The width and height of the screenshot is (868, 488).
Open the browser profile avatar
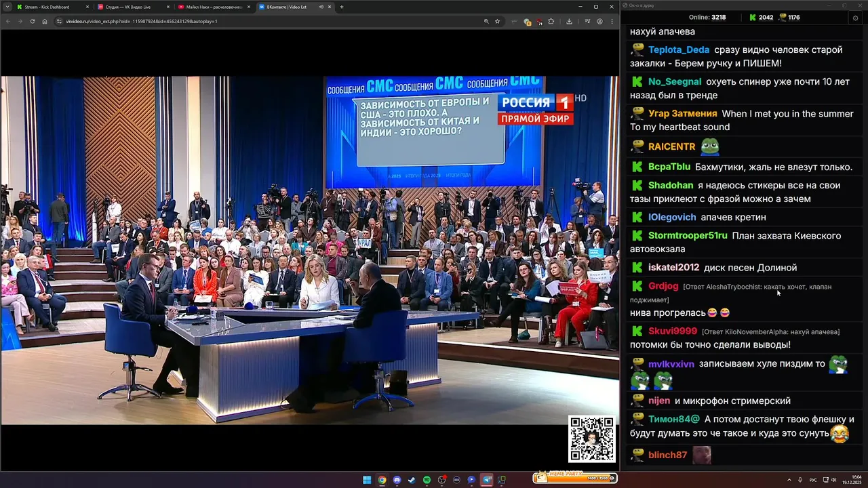click(599, 21)
